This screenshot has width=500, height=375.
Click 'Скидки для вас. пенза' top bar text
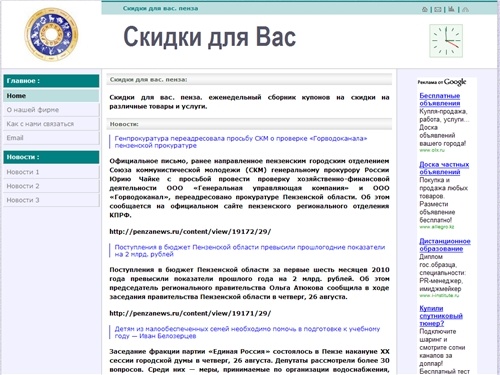tap(160, 8)
